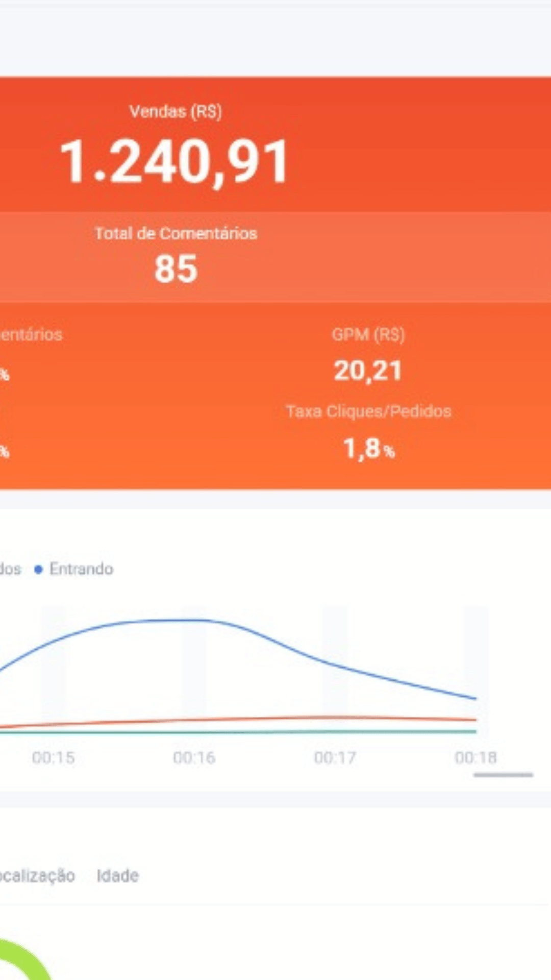
Task: Click the 00:16 time axis label
Action: [x=194, y=757]
